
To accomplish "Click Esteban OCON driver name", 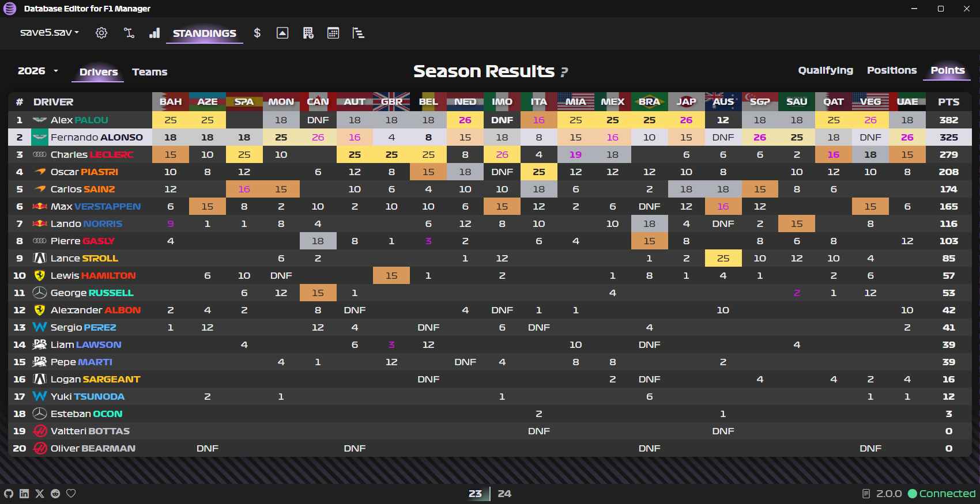I will [86, 414].
